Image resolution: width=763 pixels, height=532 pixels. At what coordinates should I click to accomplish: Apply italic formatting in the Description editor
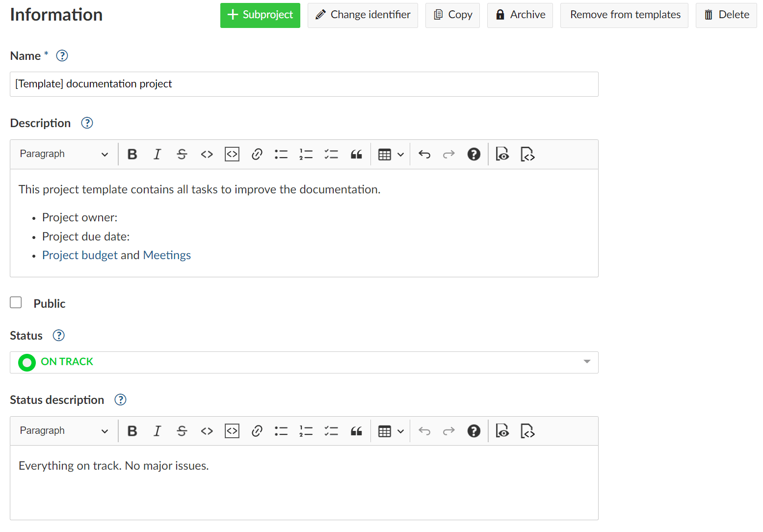[157, 154]
